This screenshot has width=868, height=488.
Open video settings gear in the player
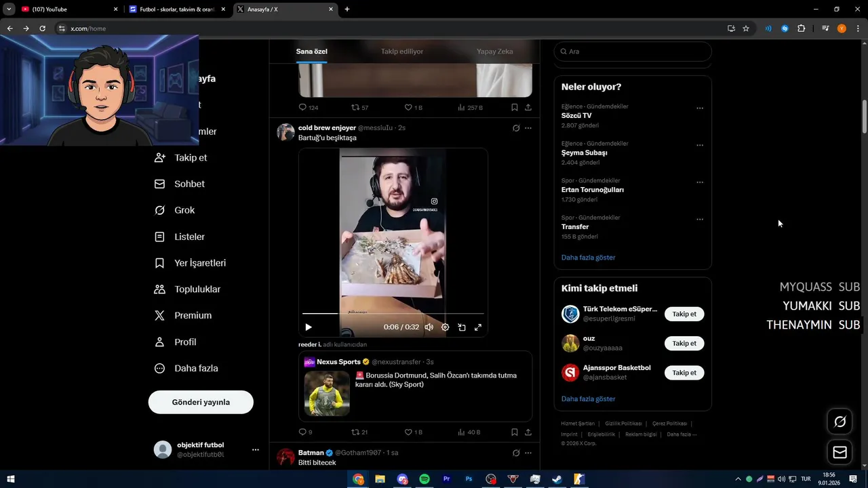click(x=446, y=327)
